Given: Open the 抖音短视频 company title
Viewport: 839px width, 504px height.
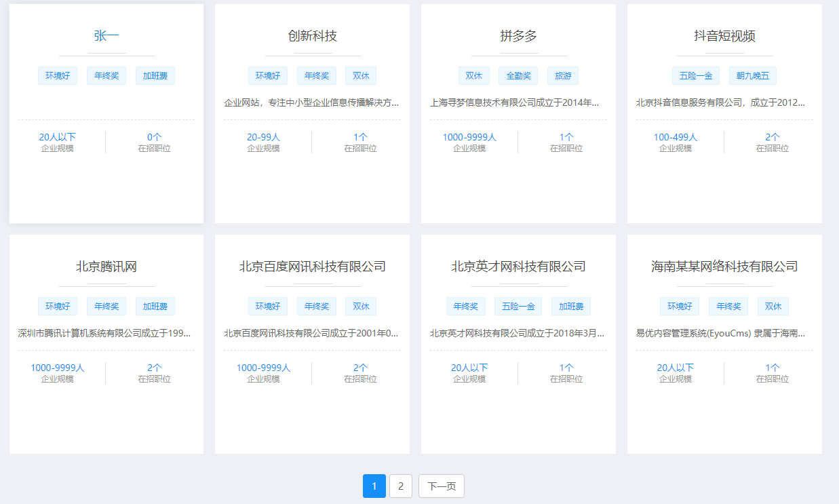Looking at the screenshot, I should tap(725, 36).
